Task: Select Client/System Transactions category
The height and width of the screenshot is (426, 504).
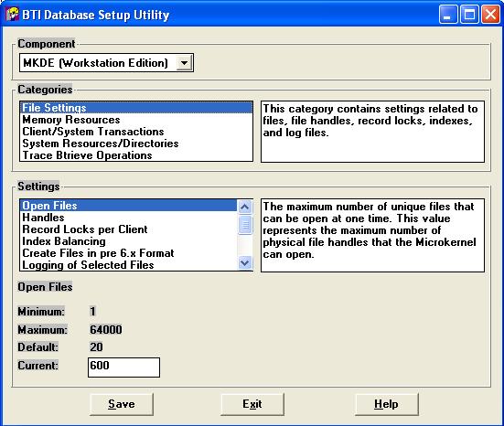Action: (x=136, y=132)
